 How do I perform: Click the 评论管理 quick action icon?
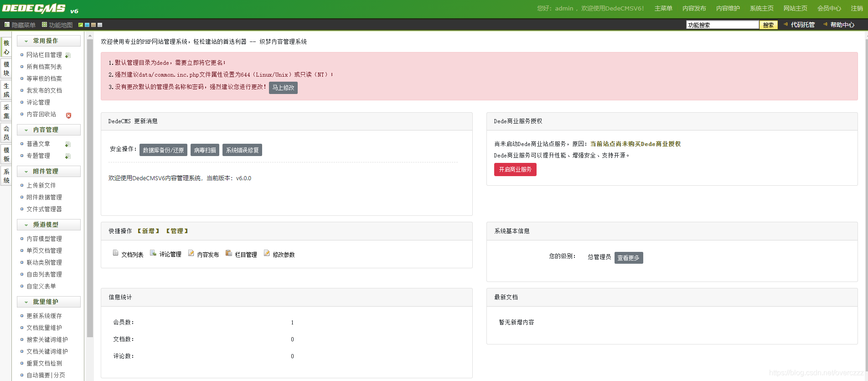(153, 253)
